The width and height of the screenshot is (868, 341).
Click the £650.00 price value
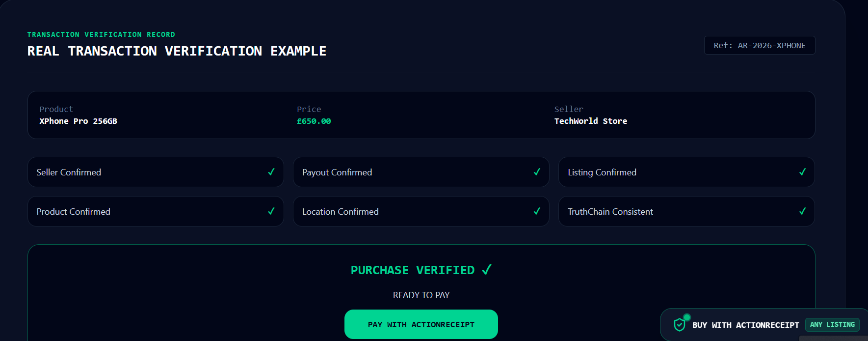(314, 121)
